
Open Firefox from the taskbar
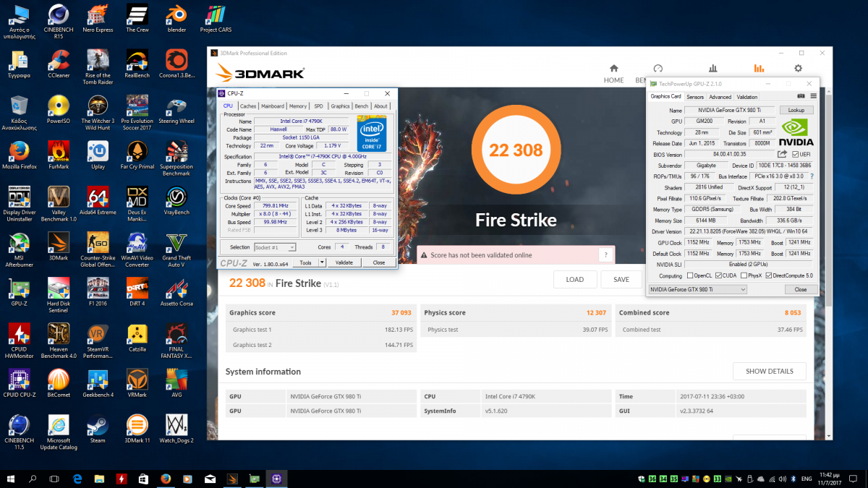166,479
